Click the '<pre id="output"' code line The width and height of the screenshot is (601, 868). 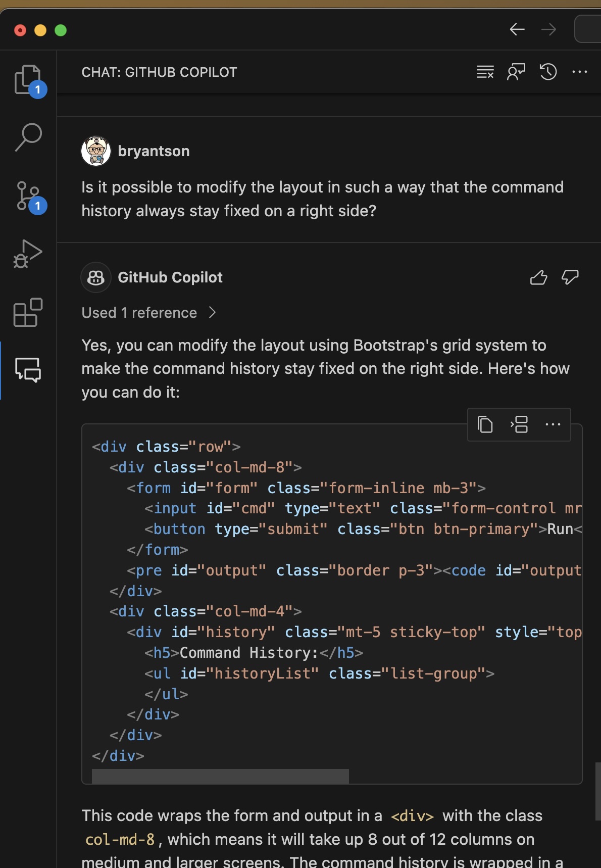354,570
